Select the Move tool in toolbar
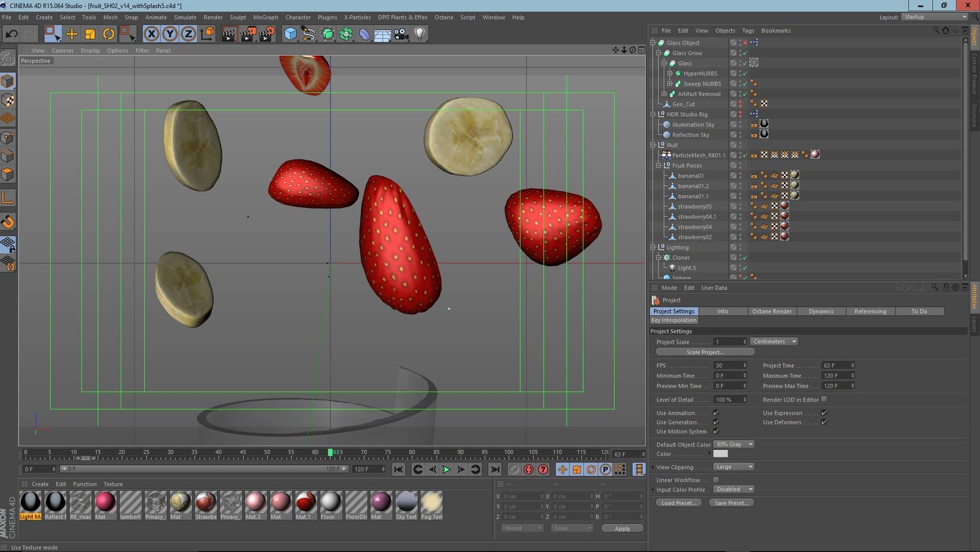The image size is (980, 552). 72,34
